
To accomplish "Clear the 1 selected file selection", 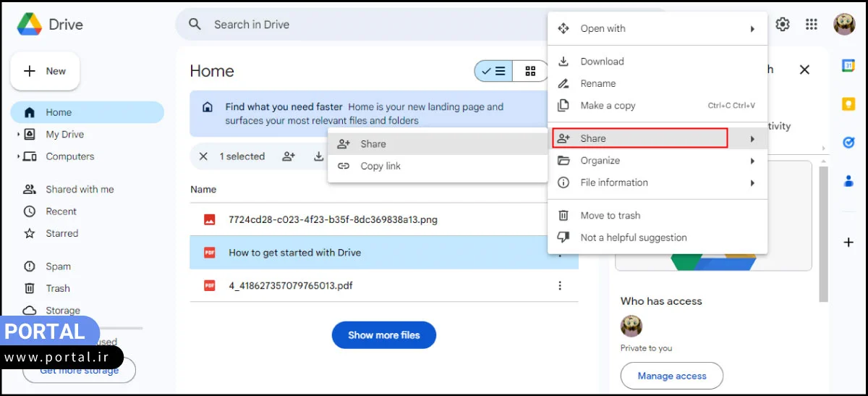I will (203, 156).
